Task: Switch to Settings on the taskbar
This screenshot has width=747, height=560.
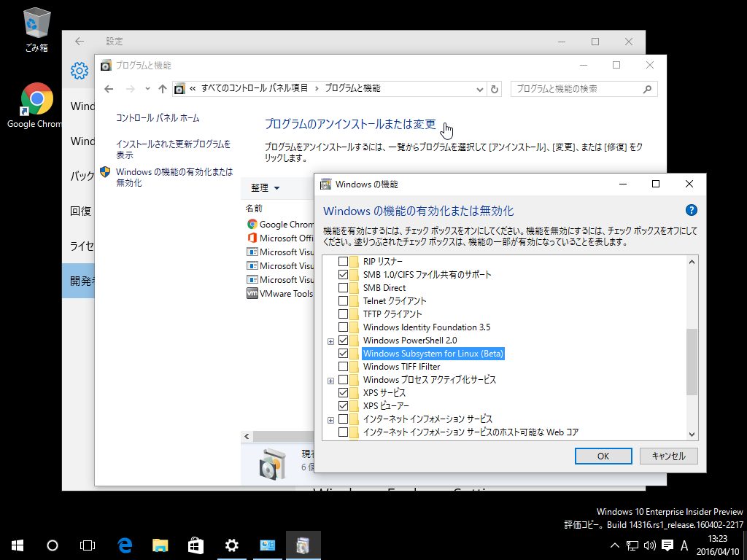Action: pos(231,545)
